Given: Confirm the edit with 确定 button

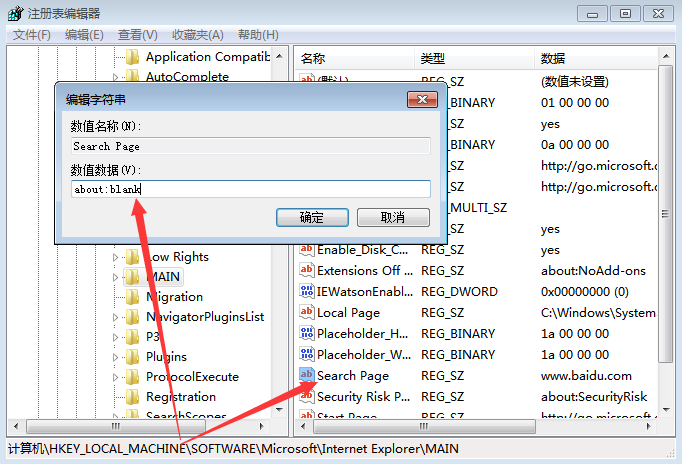Looking at the screenshot, I should tap(311, 217).
